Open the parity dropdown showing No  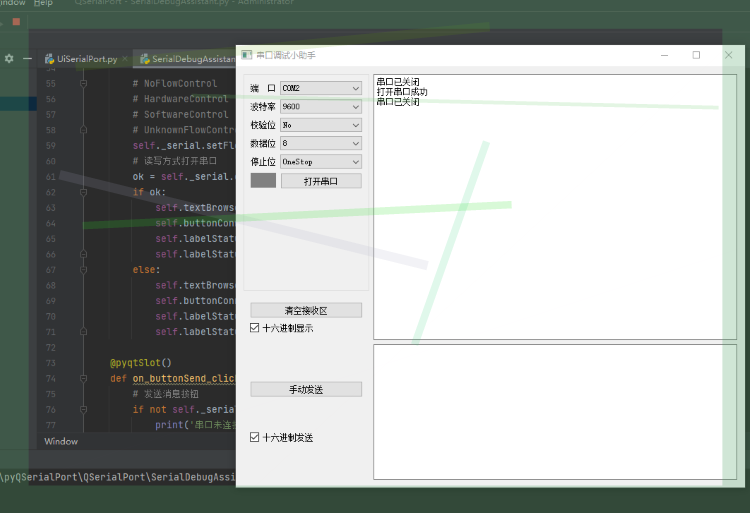[320, 125]
